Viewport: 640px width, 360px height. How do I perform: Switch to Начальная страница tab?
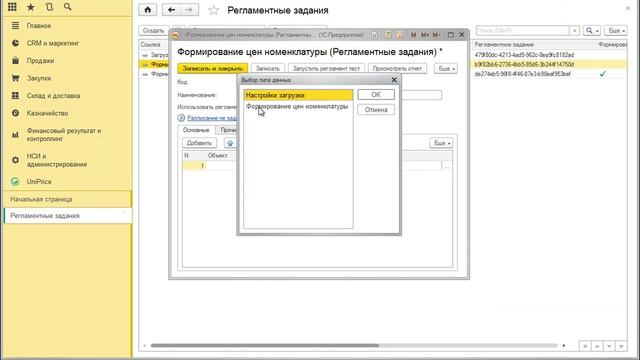pyautogui.click(x=41, y=199)
